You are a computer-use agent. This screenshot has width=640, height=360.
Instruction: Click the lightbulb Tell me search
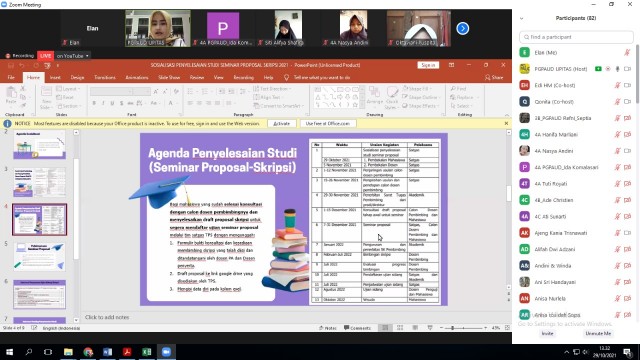pos(287,78)
